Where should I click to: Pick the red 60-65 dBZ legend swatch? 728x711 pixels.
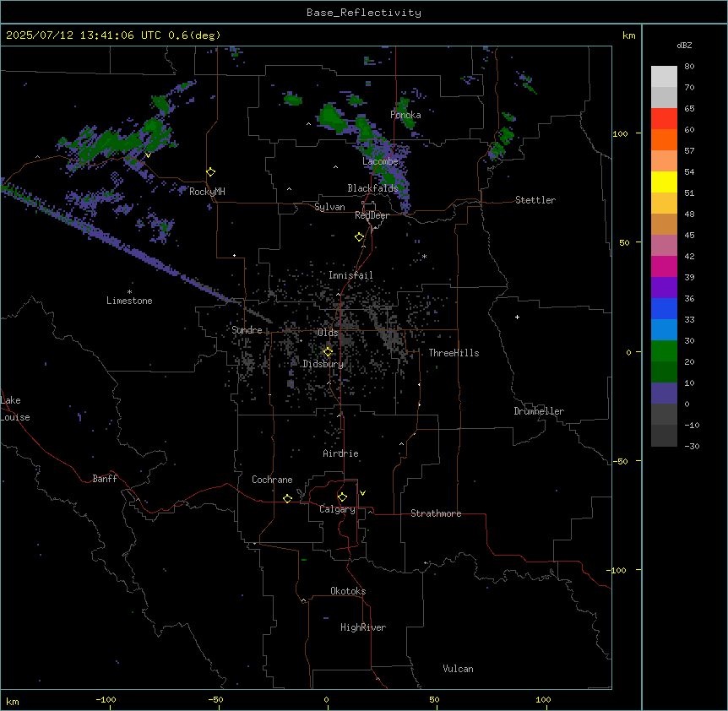coord(664,119)
